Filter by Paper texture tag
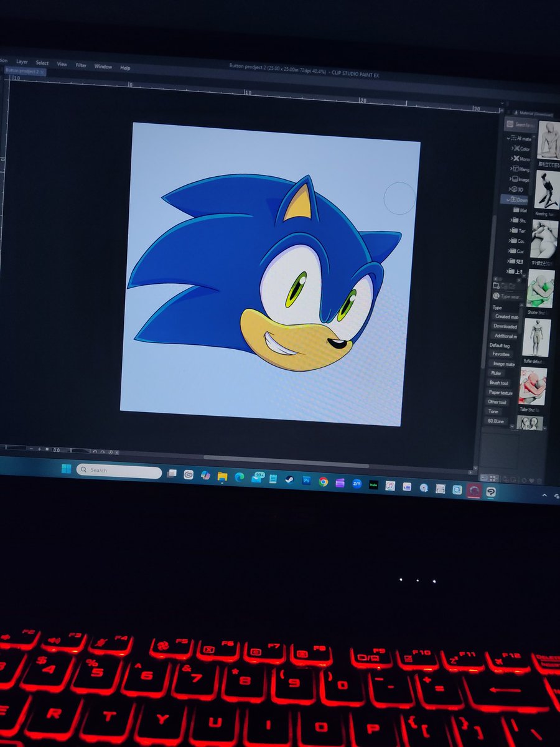Screen dimensions: 560x747 pyautogui.click(x=500, y=393)
